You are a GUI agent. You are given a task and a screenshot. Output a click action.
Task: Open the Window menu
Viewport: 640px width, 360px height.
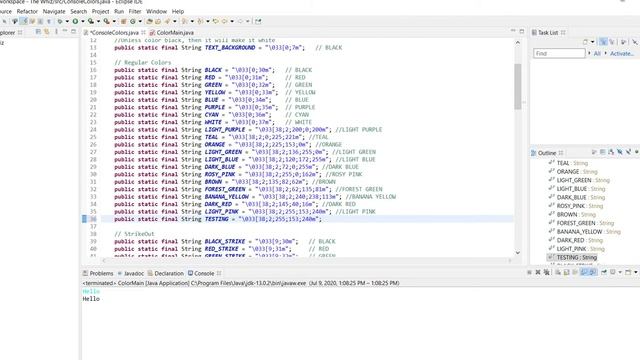pyautogui.click(x=156, y=11)
